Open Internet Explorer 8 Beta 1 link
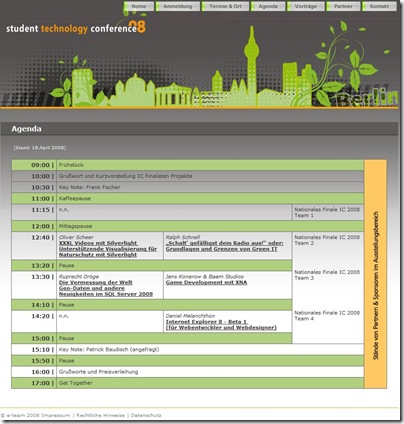 [x=221, y=325]
